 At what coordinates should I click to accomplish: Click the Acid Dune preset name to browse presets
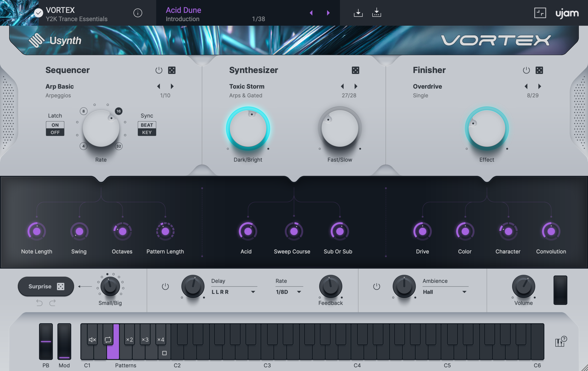click(x=183, y=10)
